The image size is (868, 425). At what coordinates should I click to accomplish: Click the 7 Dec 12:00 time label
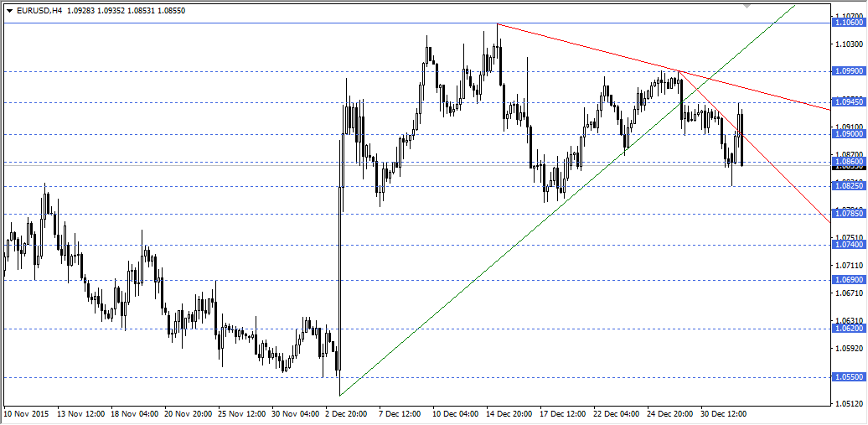click(x=399, y=414)
